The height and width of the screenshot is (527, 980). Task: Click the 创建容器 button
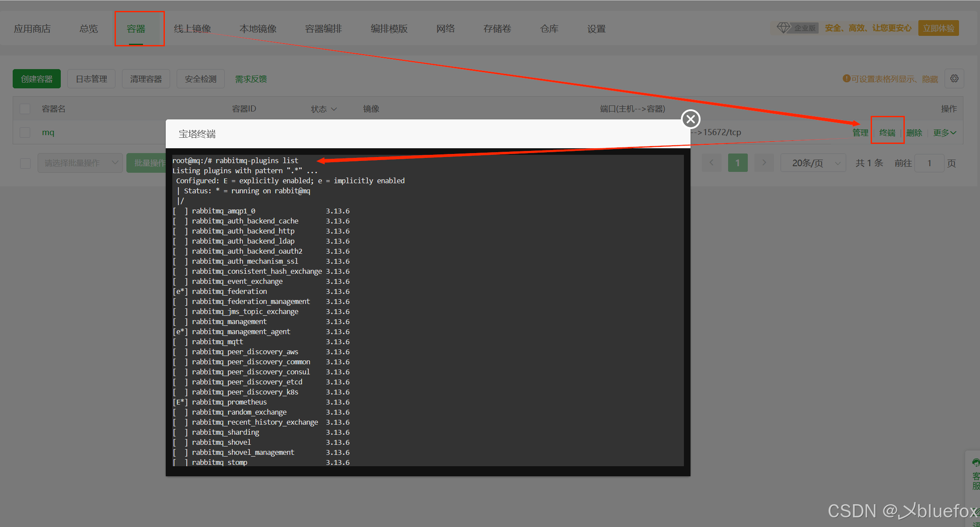pos(37,79)
